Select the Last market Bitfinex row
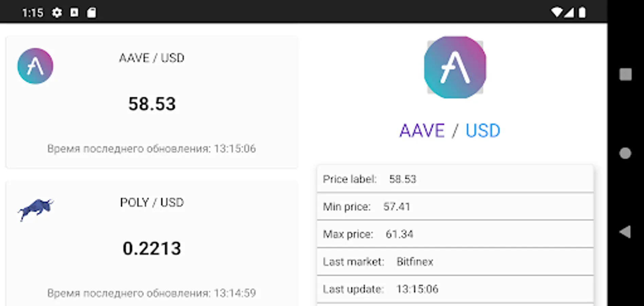Image resolution: width=644 pixels, height=306 pixels. (x=455, y=261)
